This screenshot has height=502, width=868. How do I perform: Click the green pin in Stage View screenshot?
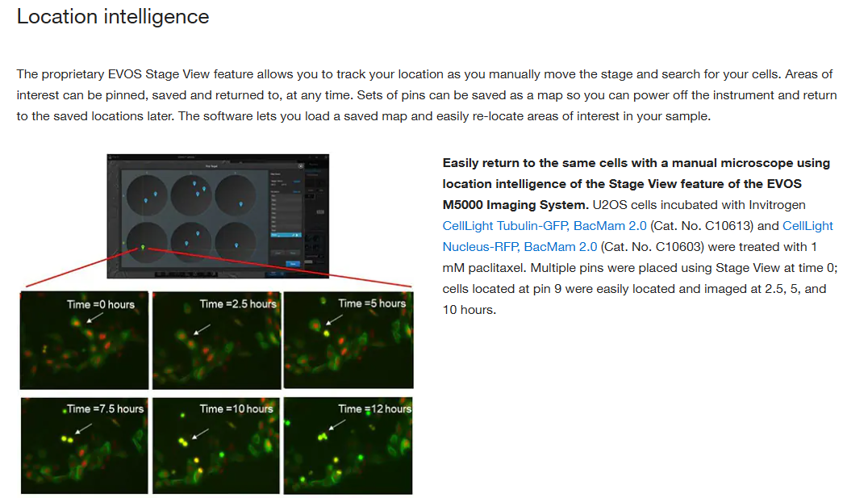(x=143, y=247)
